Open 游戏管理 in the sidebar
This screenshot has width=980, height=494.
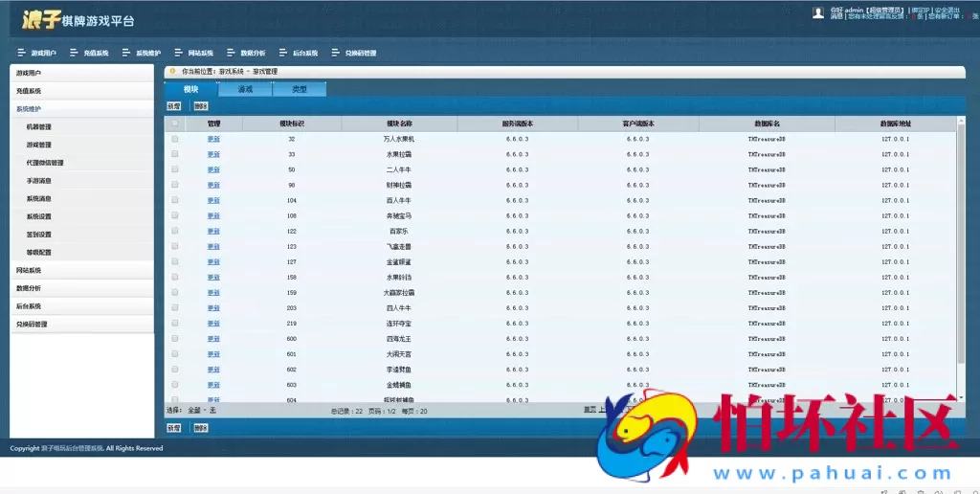click(x=39, y=145)
